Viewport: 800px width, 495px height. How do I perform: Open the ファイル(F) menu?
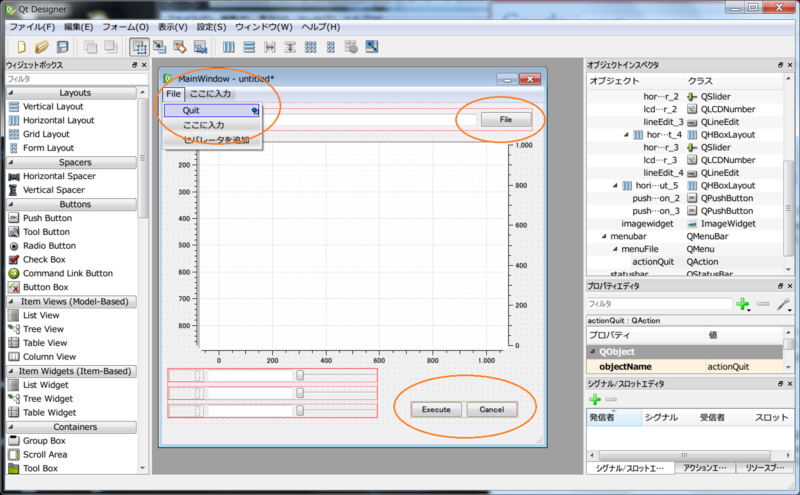(32, 27)
